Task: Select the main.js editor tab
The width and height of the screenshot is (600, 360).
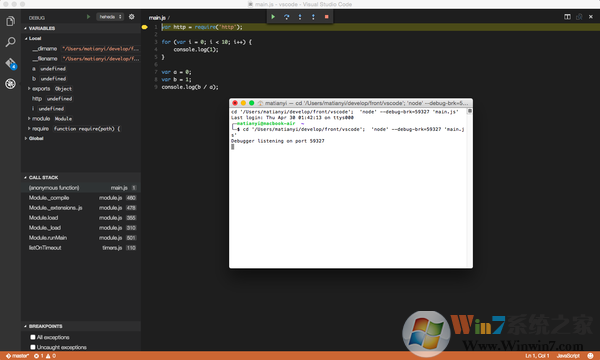Action: click(157, 18)
